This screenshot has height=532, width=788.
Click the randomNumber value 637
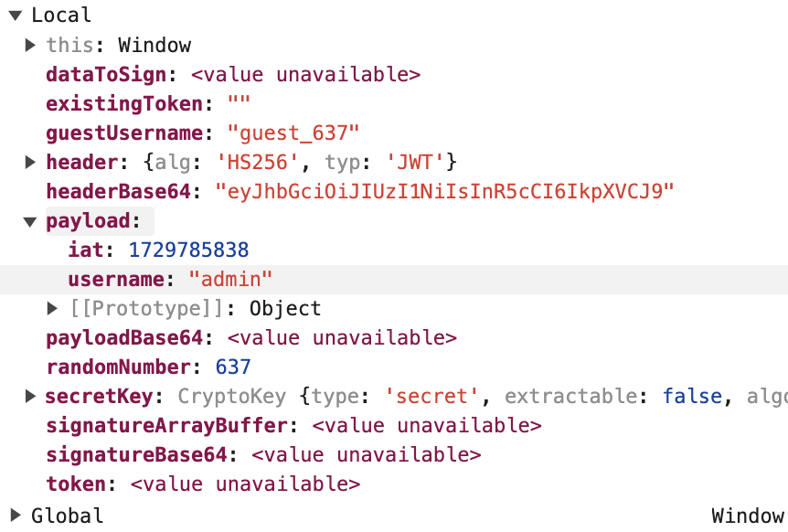click(x=233, y=367)
